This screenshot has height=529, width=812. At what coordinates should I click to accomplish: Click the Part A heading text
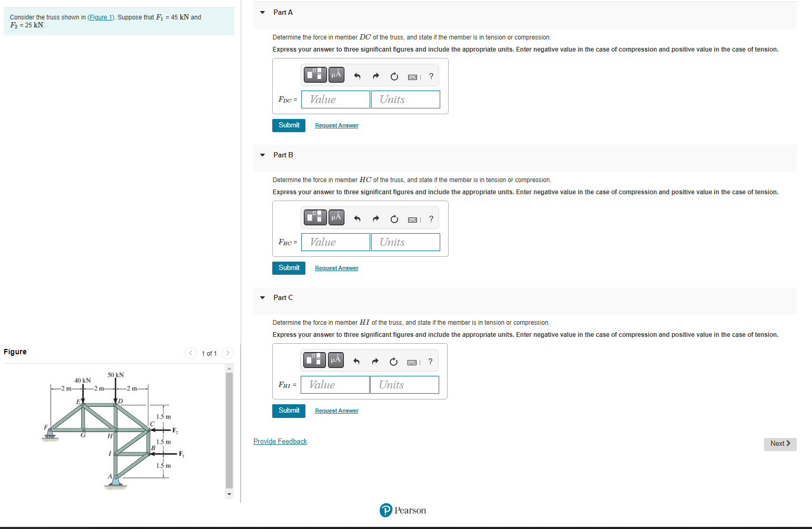point(283,13)
